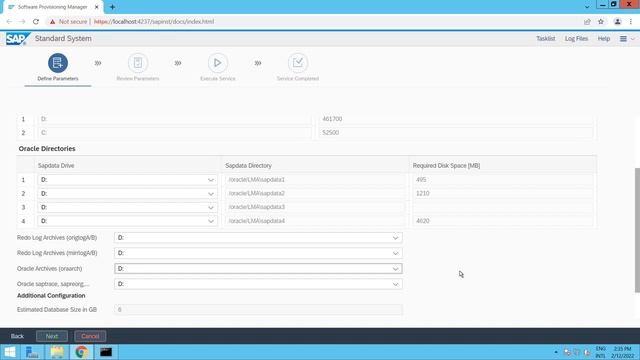
Task: Click the Sapdata Directory column header
Action: click(x=248, y=166)
